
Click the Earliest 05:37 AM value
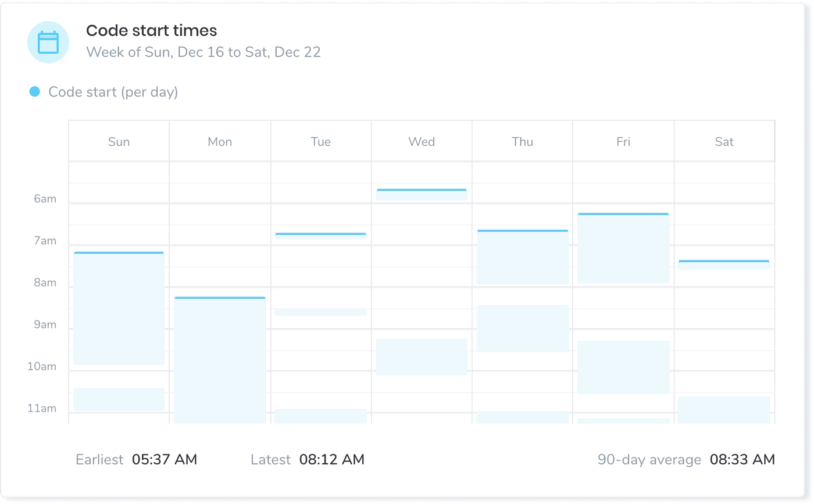165,459
